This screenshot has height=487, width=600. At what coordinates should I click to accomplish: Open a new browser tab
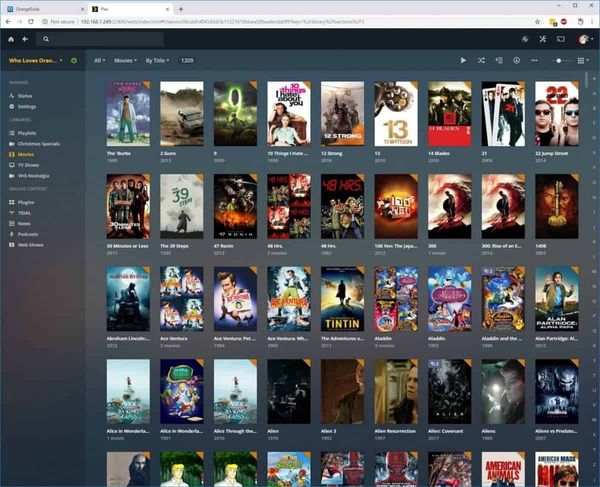(181, 9)
